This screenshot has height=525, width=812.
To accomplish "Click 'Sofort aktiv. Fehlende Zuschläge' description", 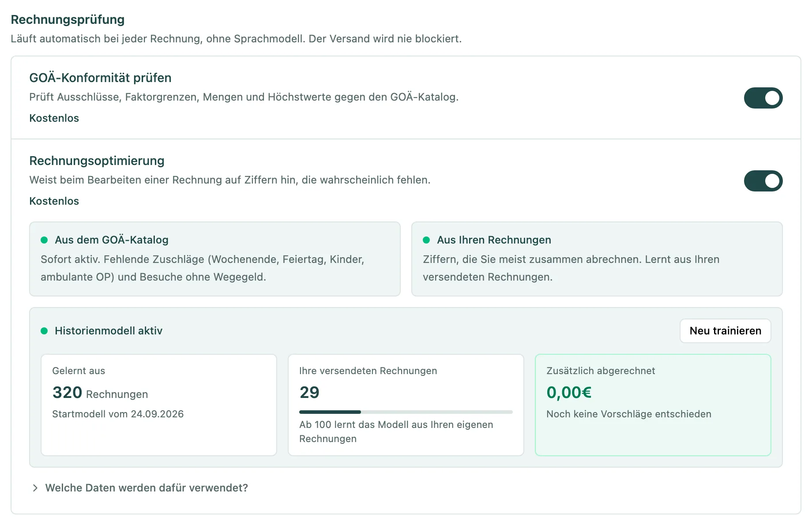I will coord(203,268).
